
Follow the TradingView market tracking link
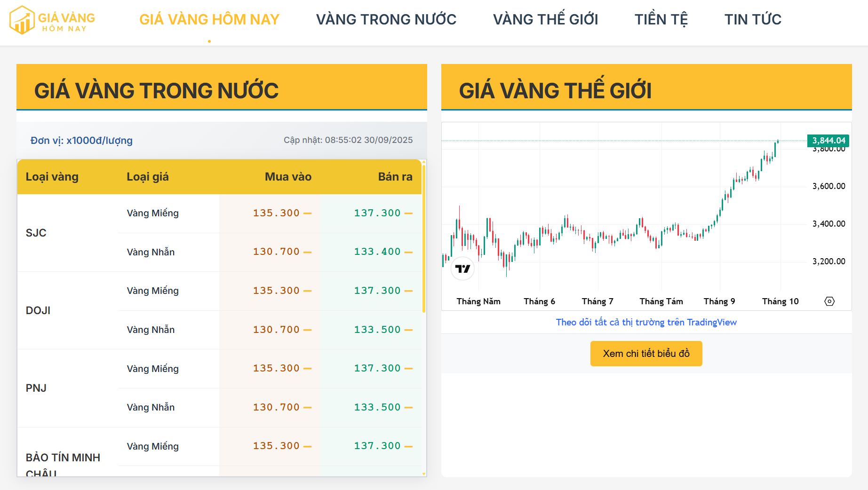tap(646, 322)
